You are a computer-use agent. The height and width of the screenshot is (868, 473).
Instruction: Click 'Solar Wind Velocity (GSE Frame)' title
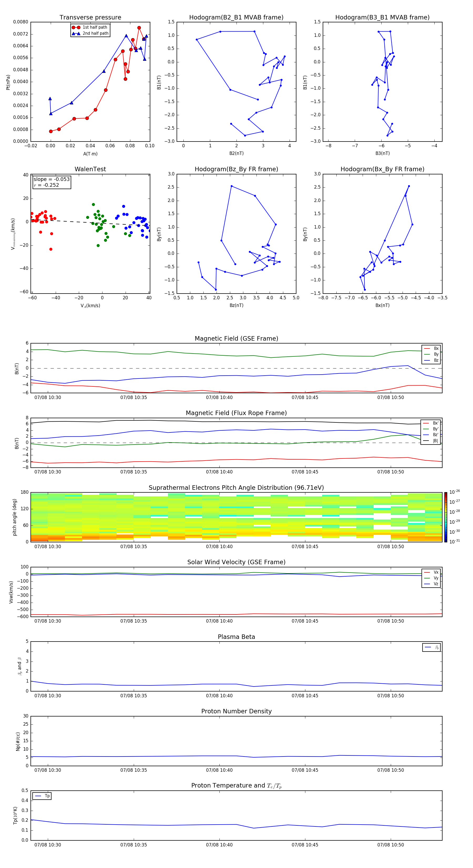point(236,562)
